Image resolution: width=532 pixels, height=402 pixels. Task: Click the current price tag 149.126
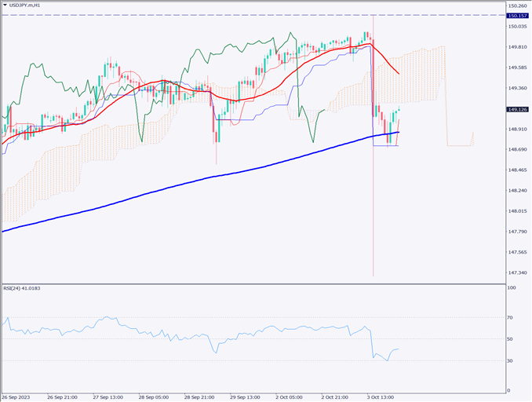[516, 109]
